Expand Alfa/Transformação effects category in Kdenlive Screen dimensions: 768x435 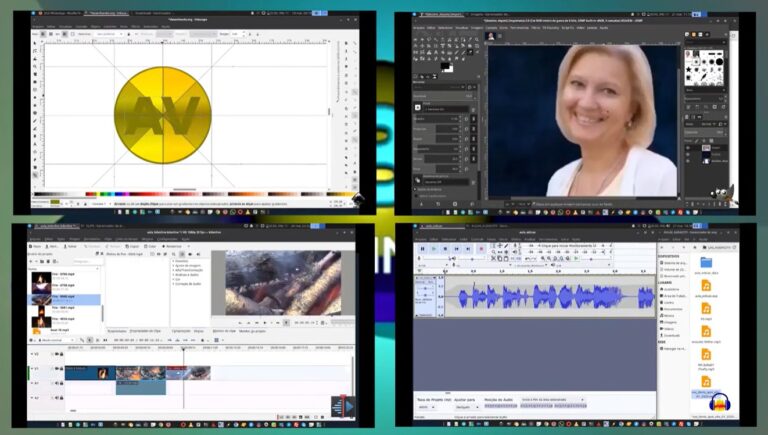[189, 270]
